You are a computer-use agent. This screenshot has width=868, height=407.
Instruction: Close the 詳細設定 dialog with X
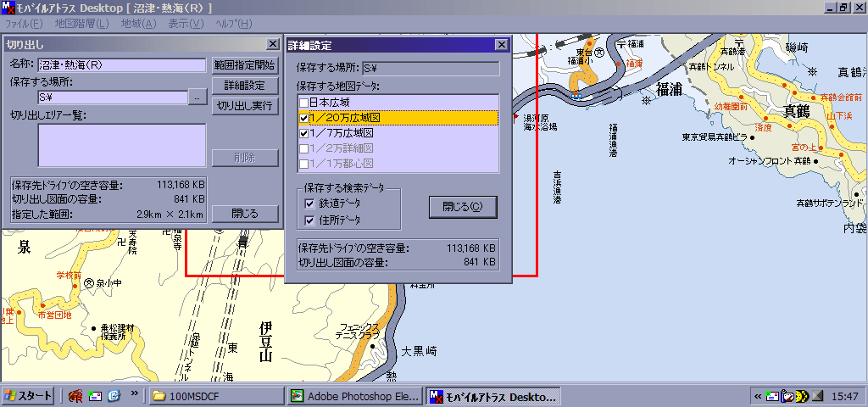501,45
